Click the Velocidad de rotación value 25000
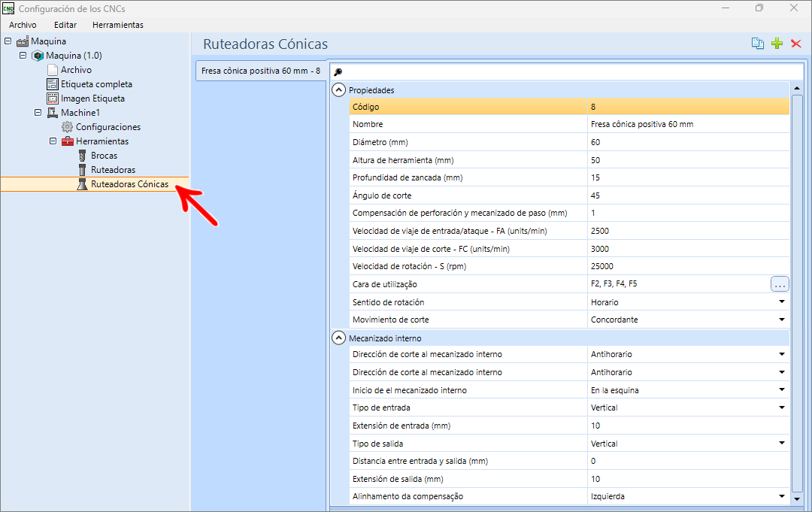Screen dimensions: 812x512 688,266
